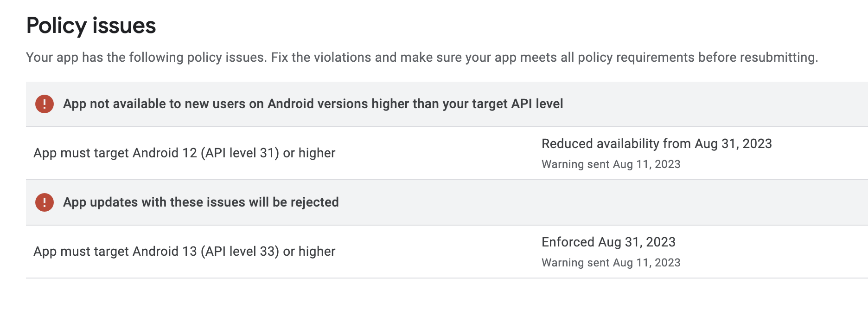Click the red error icon beside 'App not available'
This screenshot has height=311, width=868.
45,104
